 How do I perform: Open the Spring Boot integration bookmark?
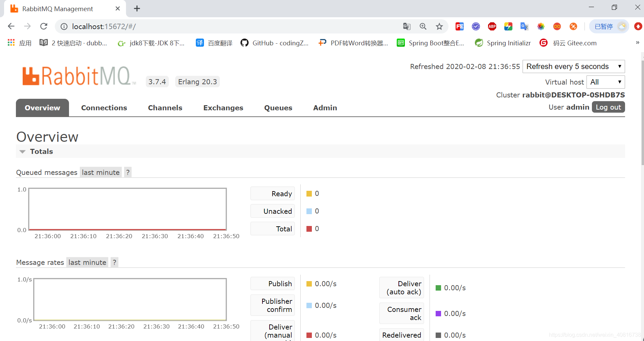coord(431,43)
